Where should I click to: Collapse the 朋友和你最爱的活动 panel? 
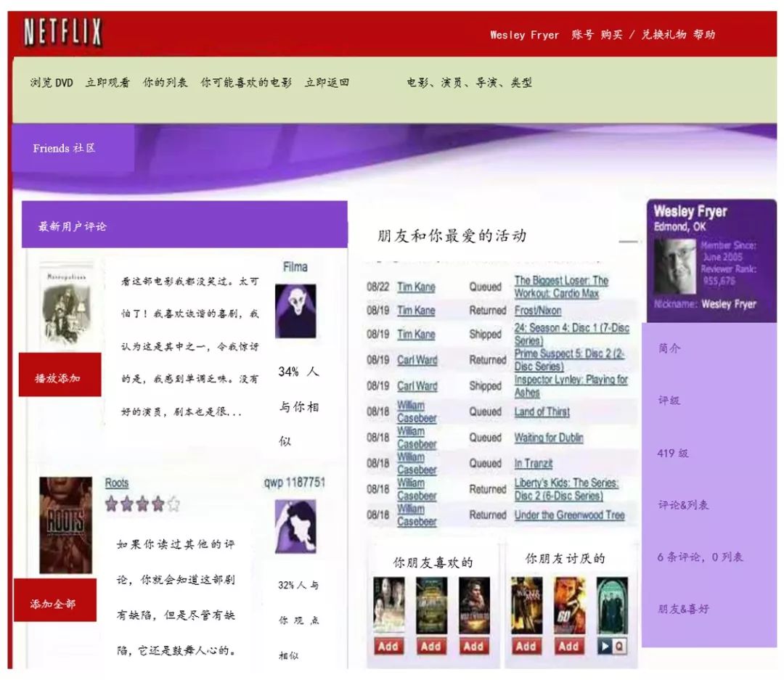tap(628, 241)
